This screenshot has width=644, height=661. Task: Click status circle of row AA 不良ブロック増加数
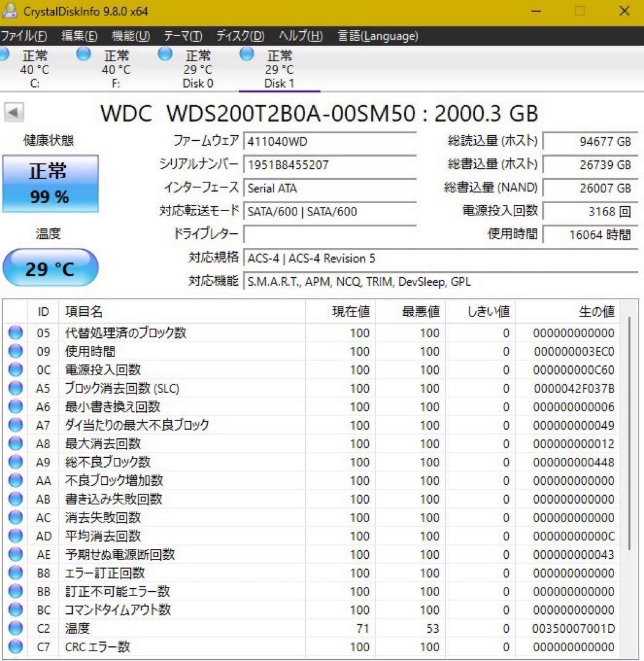coord(15,480)
